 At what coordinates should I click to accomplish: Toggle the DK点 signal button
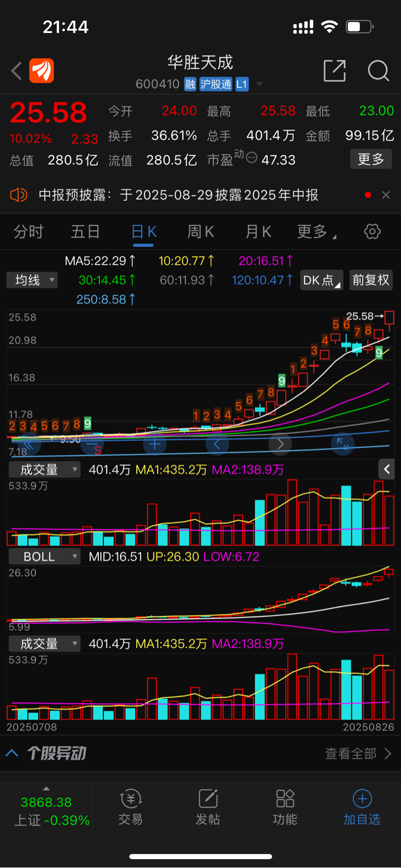tap(322, 280)
